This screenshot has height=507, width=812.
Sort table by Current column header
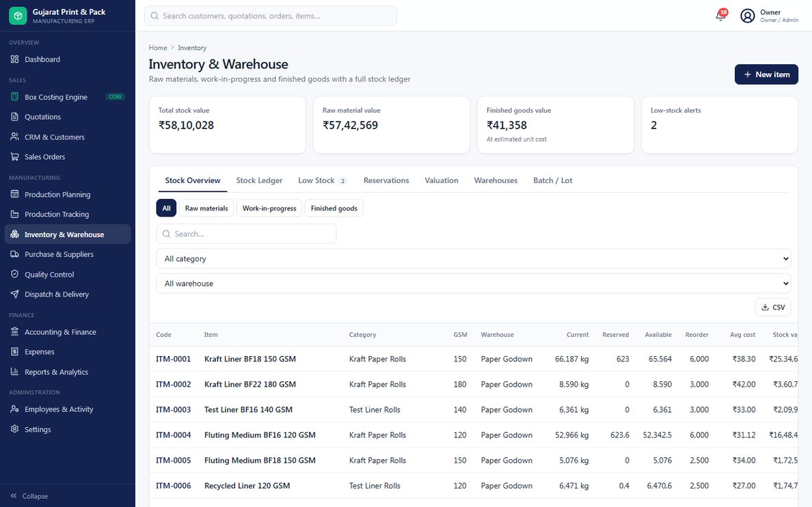coord(578,335)
